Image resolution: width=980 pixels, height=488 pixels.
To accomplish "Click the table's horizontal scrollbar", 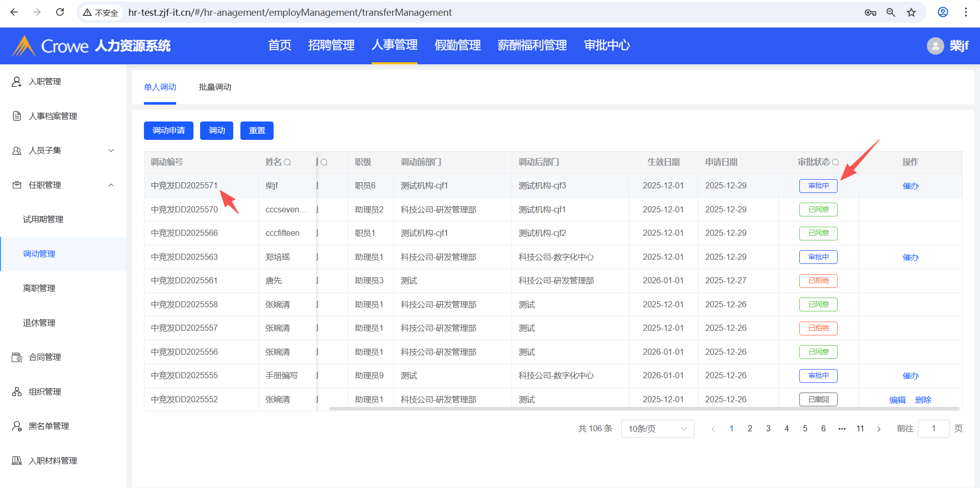I will coord(643,408).
